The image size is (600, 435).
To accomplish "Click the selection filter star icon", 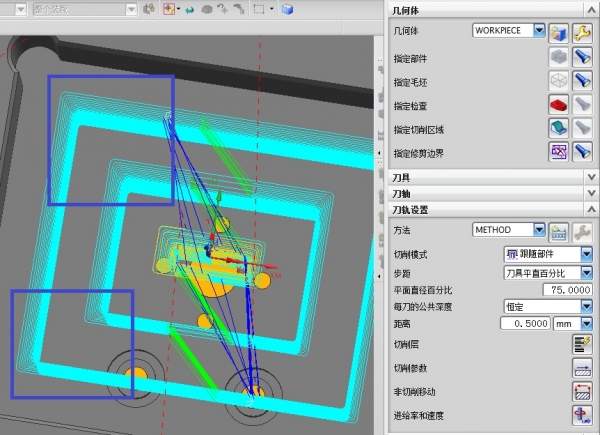I will [x=169, y=9].
